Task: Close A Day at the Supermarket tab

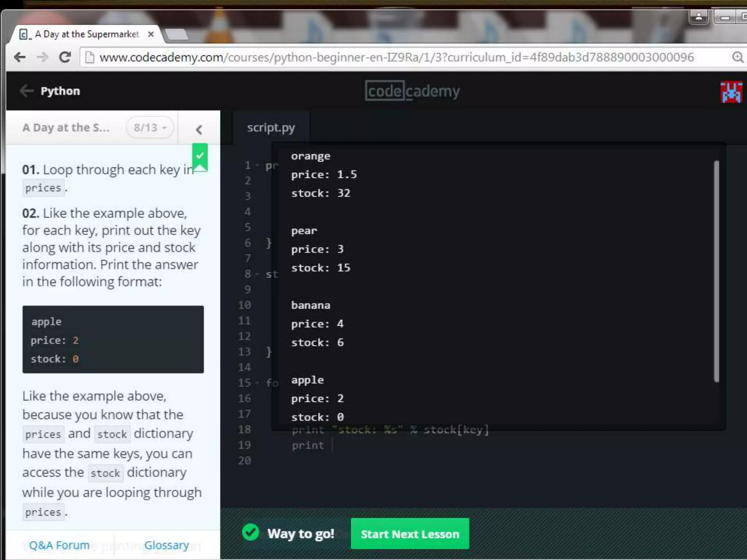Action: tap(151, 34)
